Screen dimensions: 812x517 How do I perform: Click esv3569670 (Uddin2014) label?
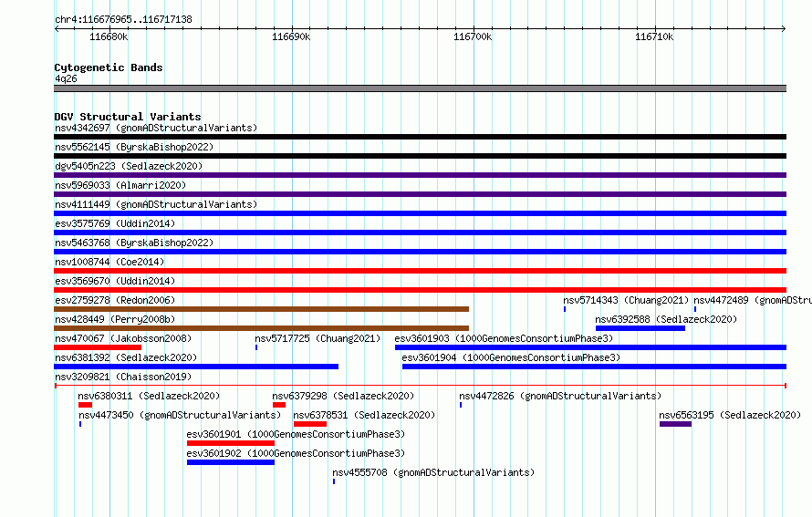(x=115, y=281)
